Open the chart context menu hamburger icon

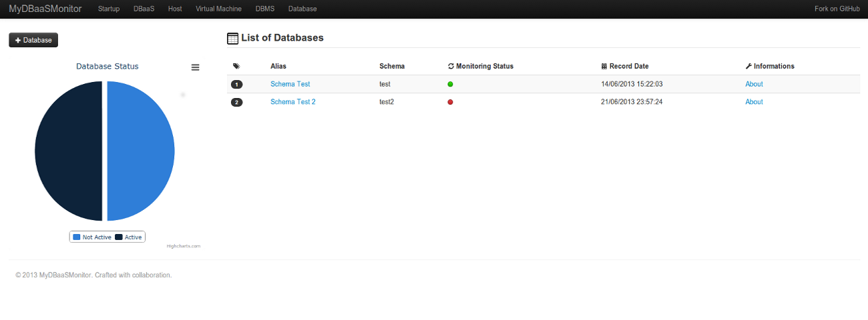(196, 67)
